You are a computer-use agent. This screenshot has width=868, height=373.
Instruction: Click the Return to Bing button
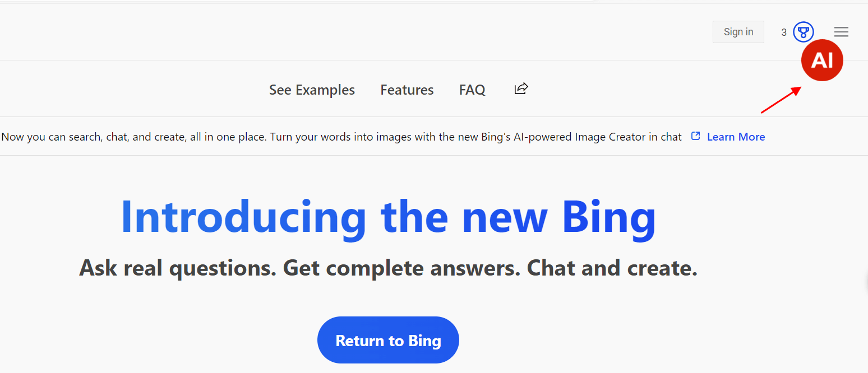point(388,340)
